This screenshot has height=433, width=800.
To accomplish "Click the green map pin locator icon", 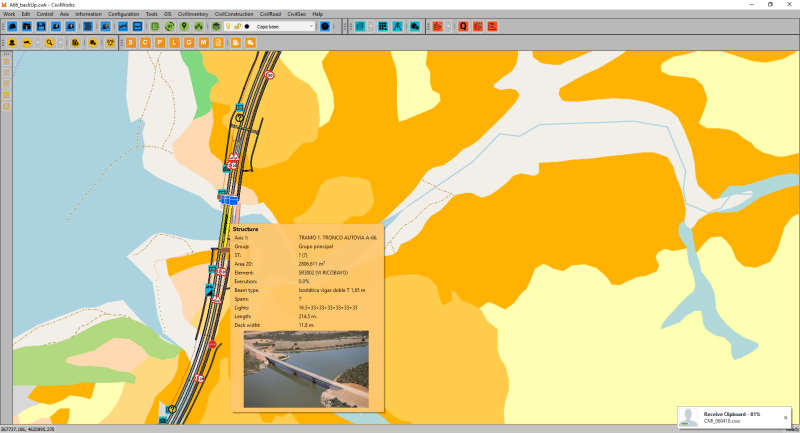I will (184, 26).
